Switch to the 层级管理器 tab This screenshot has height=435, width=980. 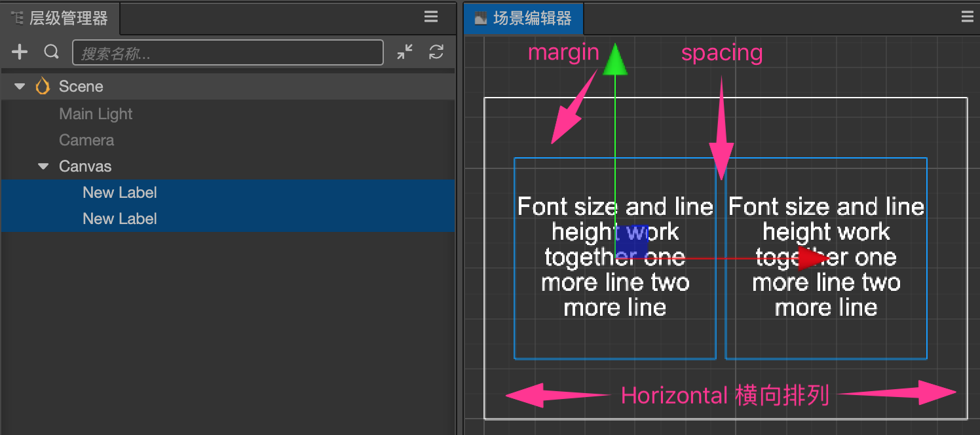(x=60, y=18)
